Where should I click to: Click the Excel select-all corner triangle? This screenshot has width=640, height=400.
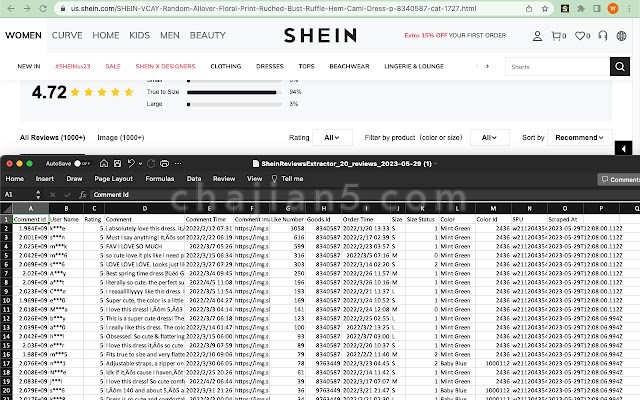pos(6,209)
